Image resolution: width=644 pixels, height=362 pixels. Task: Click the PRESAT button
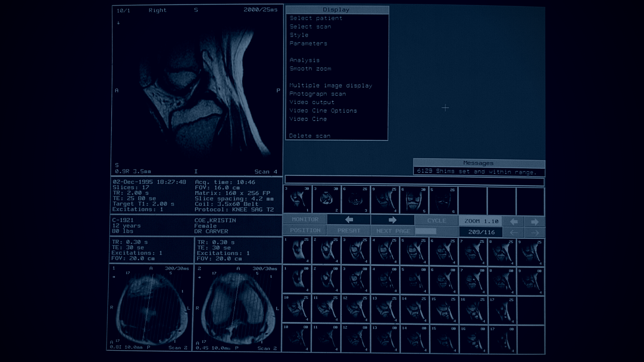[x=349, y=231]
